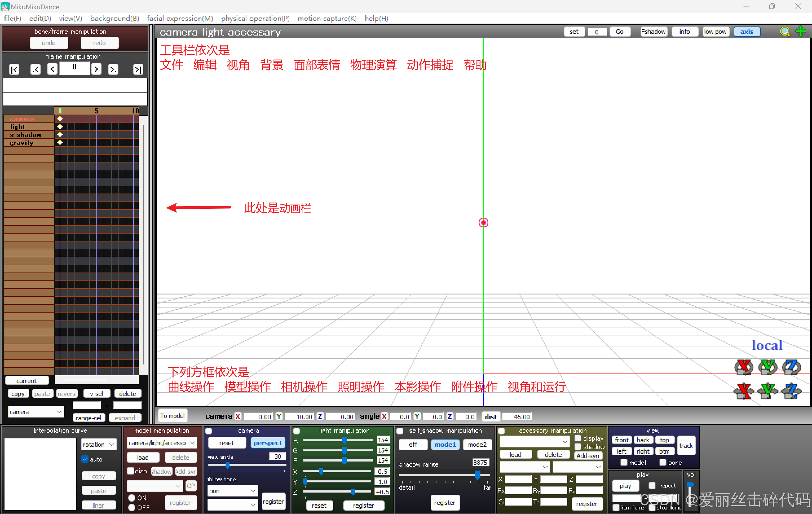Image resolution: width=812 pixels, height=514 pixels.
Task: Jump to first frame button
Action: pyautogui.click(x=14, y=69)
